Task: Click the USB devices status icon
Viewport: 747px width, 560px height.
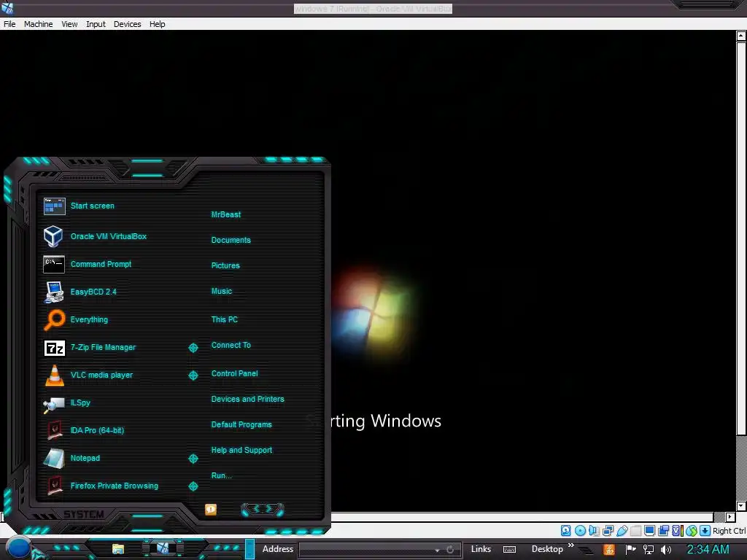Action: coord(622,531)
